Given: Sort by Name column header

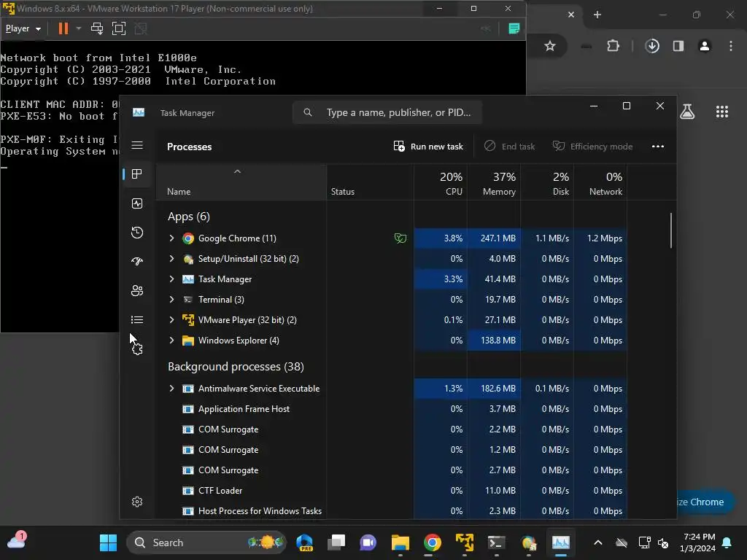Looking at the screenshot, I should (x=241, y=182).
